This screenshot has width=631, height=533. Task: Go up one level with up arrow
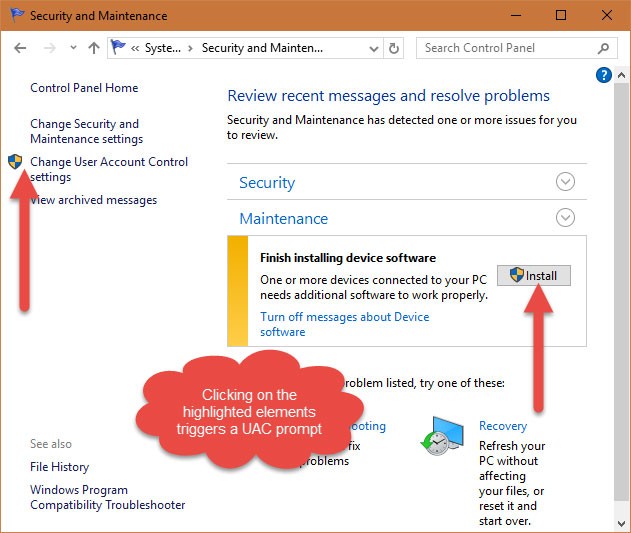[x=94, y=48]
